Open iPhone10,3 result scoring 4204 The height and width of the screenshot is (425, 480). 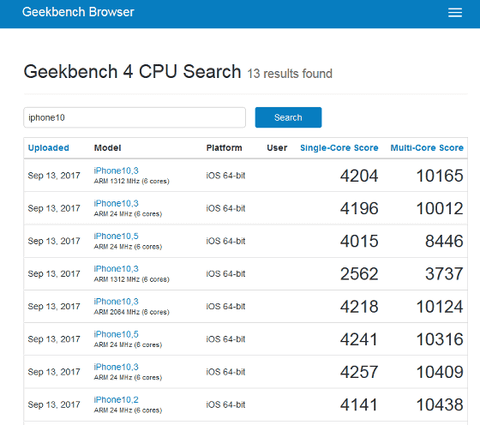(x=116, y=171)
